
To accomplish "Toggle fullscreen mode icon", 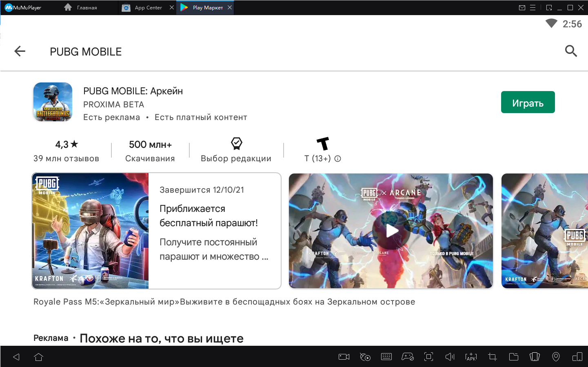I will click(428, 357).
